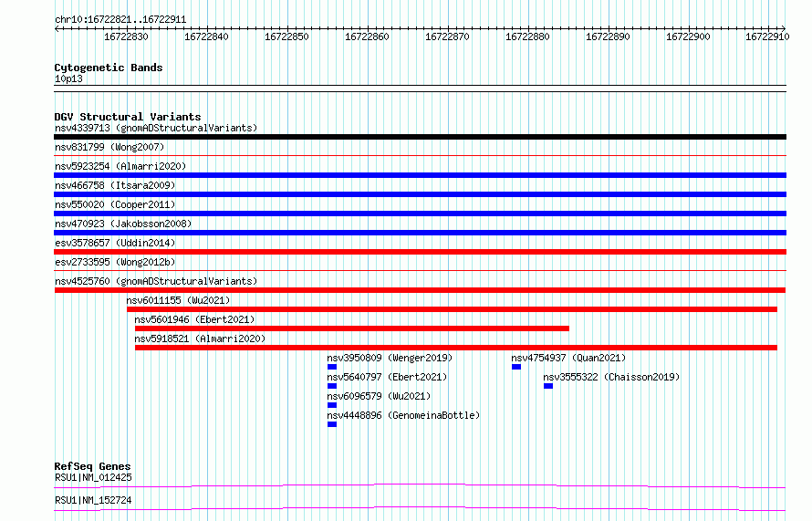This screenshot has height=521, width=812.
Task: Select the blue nsv470923 Jakobsson2008 bar
Action: pos(420,233)
